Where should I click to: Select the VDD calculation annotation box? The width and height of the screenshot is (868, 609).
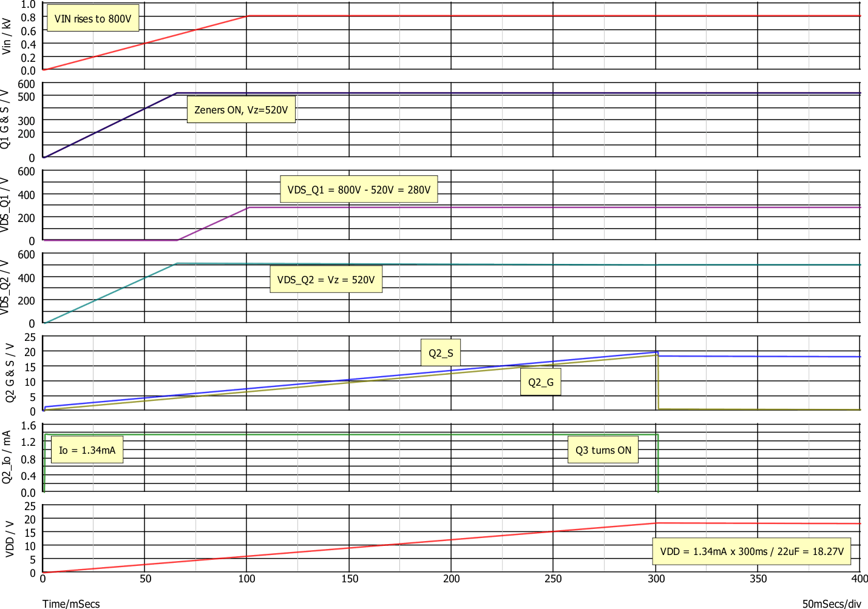coord(751,551)
